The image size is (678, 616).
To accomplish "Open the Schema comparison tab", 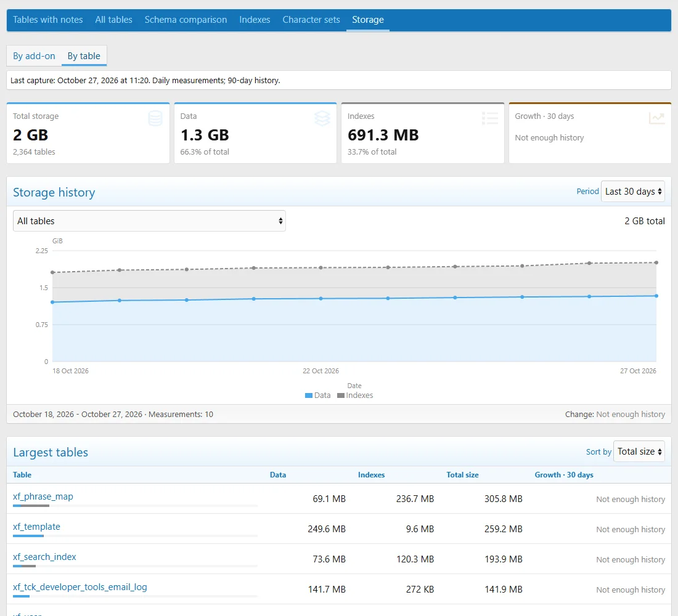I will tap(186, 20).
